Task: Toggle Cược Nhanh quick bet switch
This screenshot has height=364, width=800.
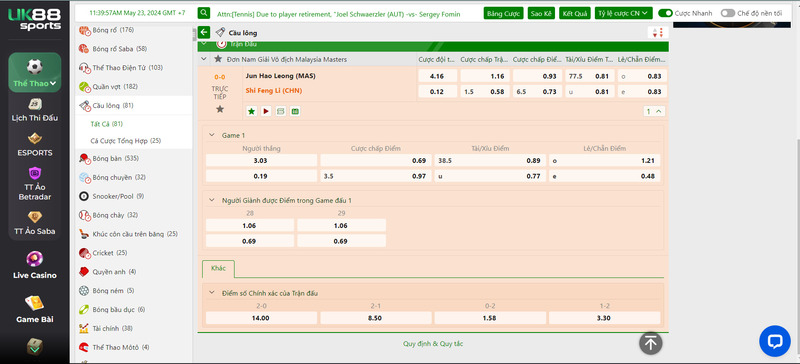Action: tap(665, 13)
